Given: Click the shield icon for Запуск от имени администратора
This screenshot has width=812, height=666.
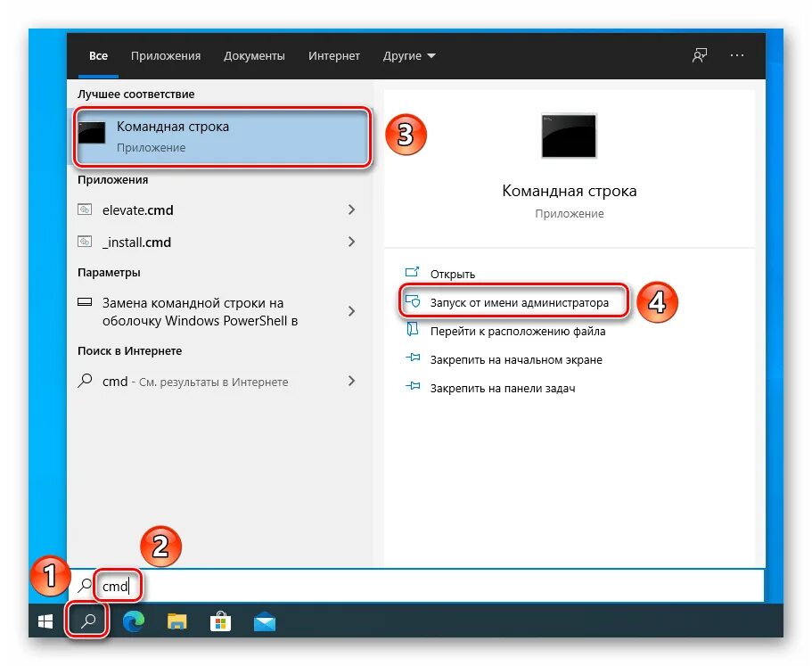Looking at the screenshot, I should (413, 300).
